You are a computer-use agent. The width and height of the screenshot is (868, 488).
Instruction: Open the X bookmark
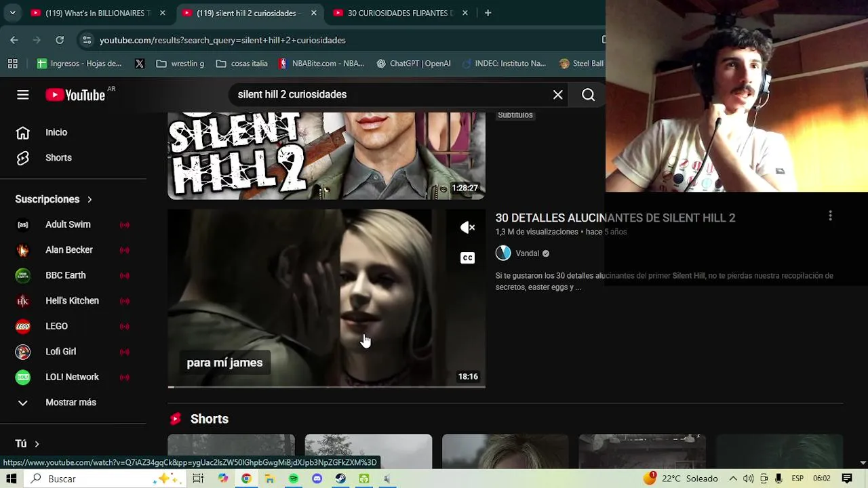(x=140, y=64)
